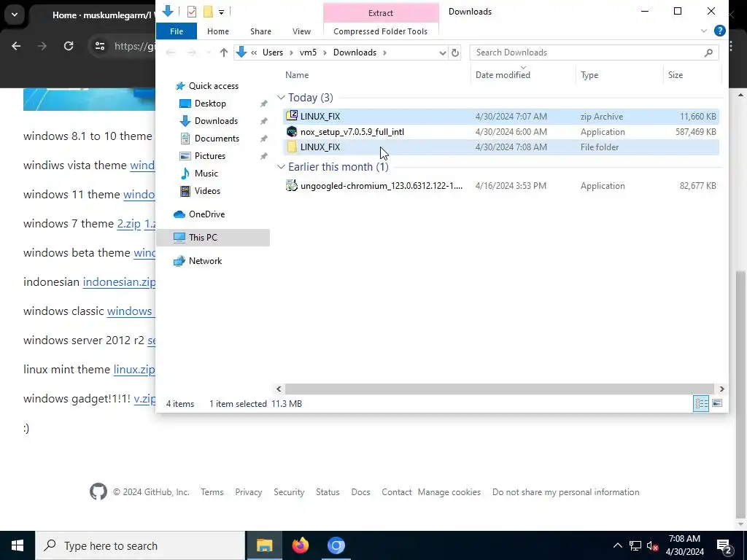Screen dimensions: 747x560
Task: Collapse the Earlier this month group
Action: pos(281,167)
